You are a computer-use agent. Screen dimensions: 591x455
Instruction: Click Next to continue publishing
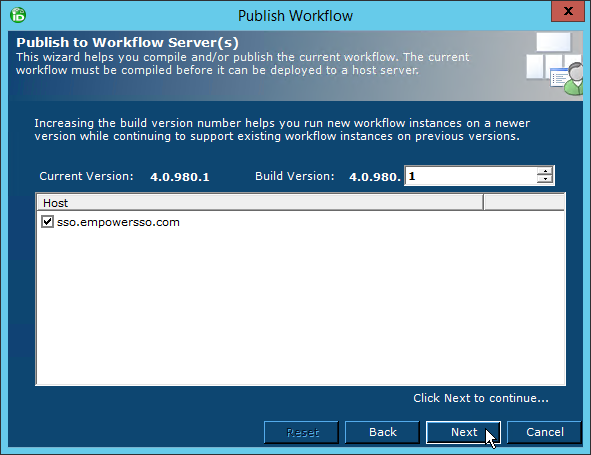click(463, 432)
